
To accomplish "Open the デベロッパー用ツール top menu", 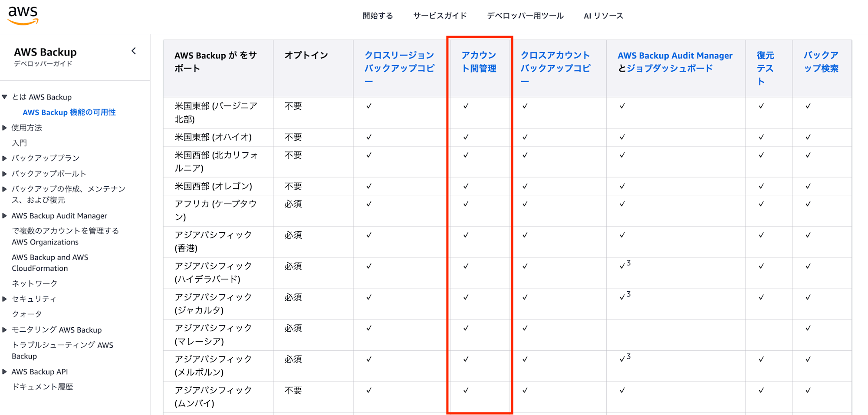I will coord(525,16).
